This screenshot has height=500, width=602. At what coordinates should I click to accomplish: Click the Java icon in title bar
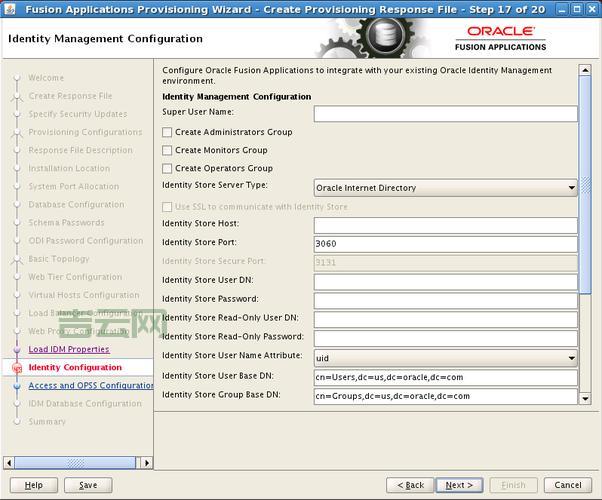[x=10, y=9]
